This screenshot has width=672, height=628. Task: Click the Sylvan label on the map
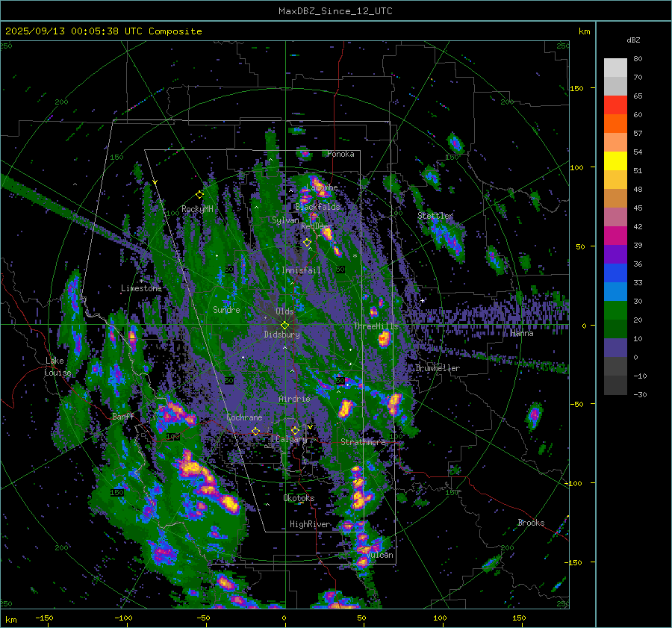click(285, 220)
